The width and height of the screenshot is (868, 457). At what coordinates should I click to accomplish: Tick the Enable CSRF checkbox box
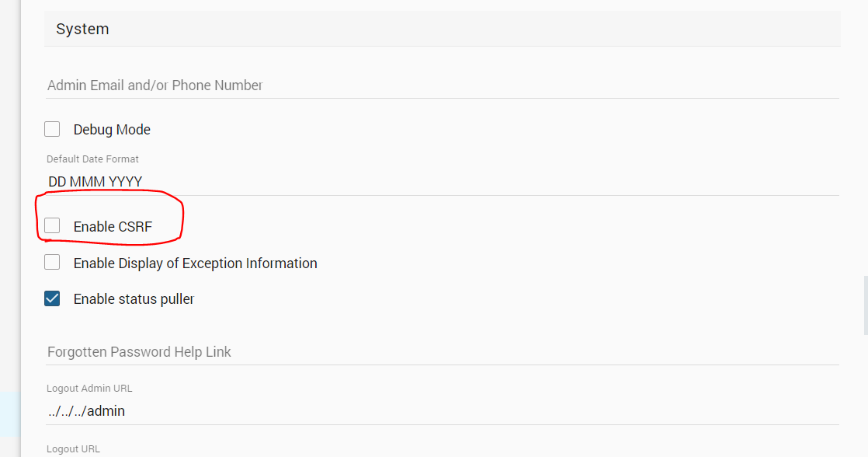pyautogui.click(x=52, y=226)
